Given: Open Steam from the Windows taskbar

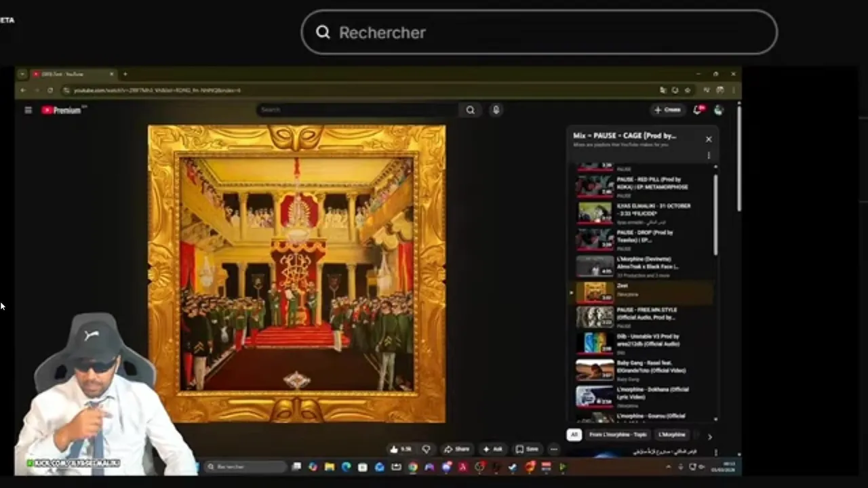Looking at the screenshot, I should tap(513, 466).
